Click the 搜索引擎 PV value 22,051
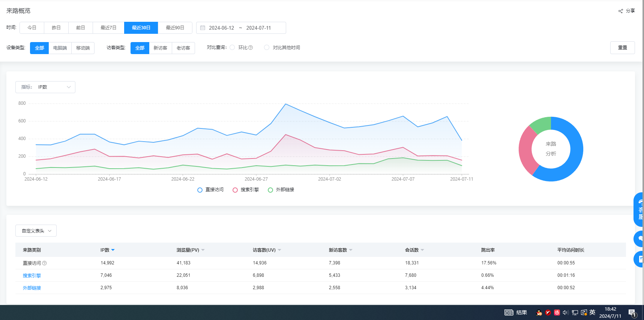The height and width of the screenshot is (320, 644). (x=183, y=275)
